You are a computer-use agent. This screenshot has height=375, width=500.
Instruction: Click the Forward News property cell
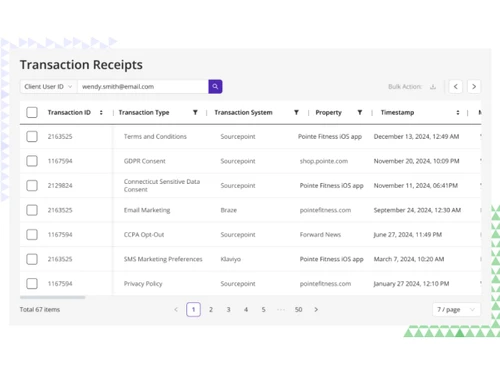click(320, 235)
